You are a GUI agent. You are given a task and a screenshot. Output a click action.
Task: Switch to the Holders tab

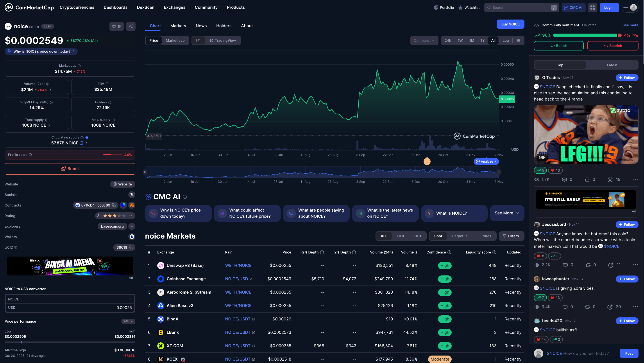click(x=224, y=26)
